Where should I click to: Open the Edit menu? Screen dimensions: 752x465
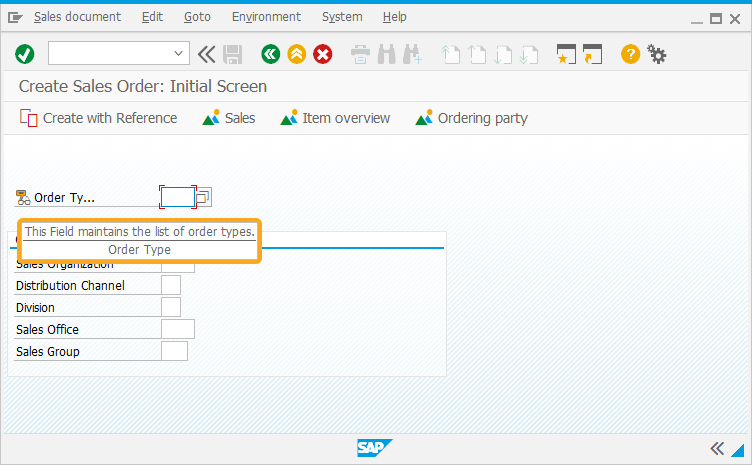click(152, 17)
